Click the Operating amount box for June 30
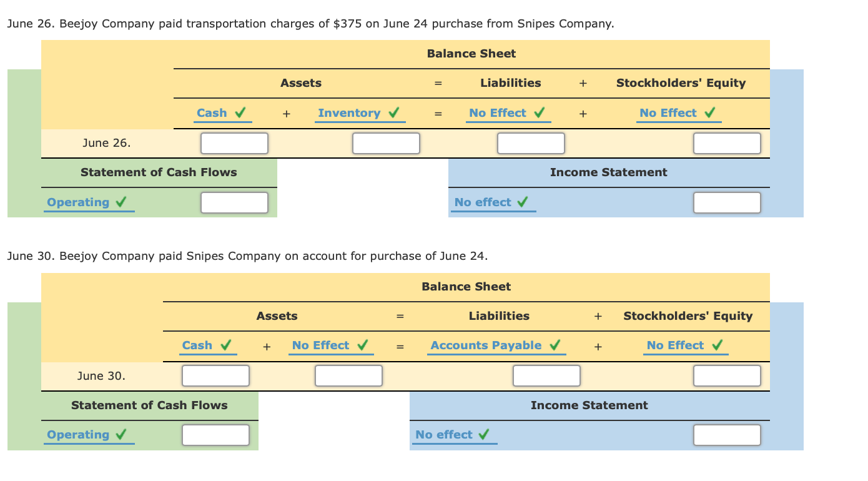 (215, 435)
